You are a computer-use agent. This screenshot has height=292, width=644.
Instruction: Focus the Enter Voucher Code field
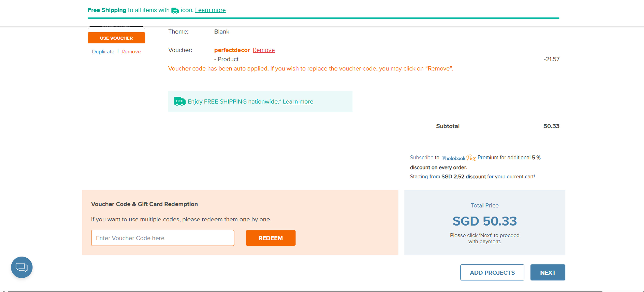[x=163, y=238]
